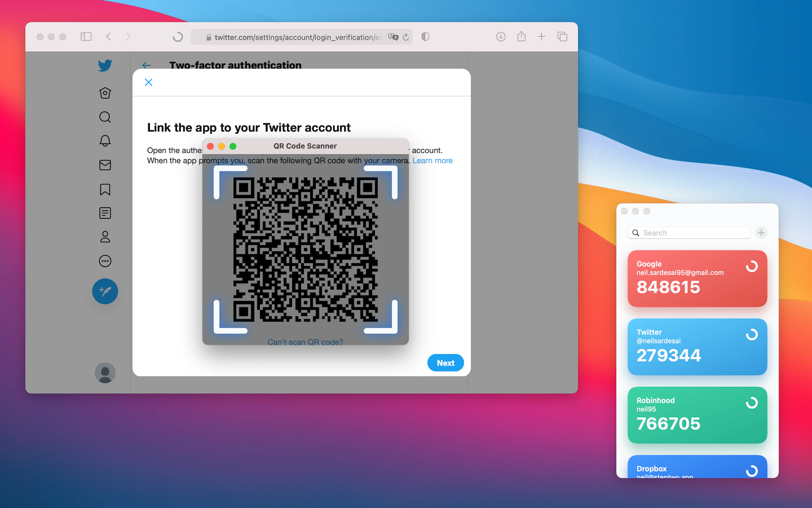Add a new account in authenticator
Screen dimensions: 812x508
(x=761, y=233)
